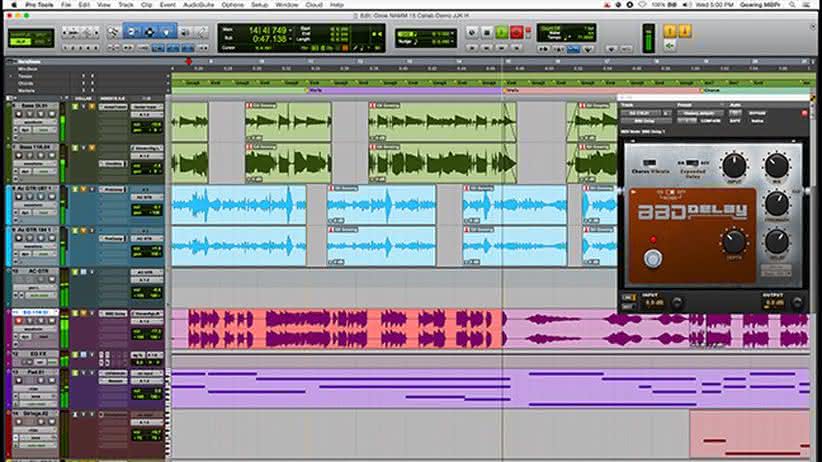Click the green left-arrow toolbar icon

coord(669,46)
